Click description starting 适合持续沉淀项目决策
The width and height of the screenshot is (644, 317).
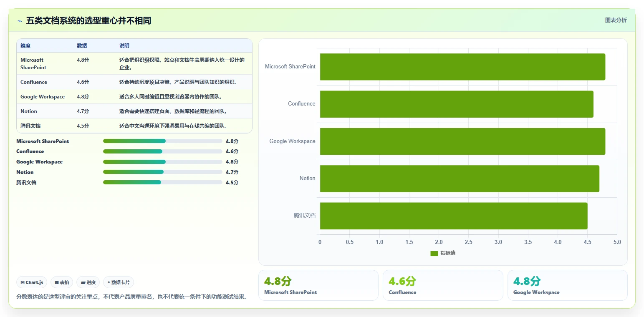[x=178, y=82]
